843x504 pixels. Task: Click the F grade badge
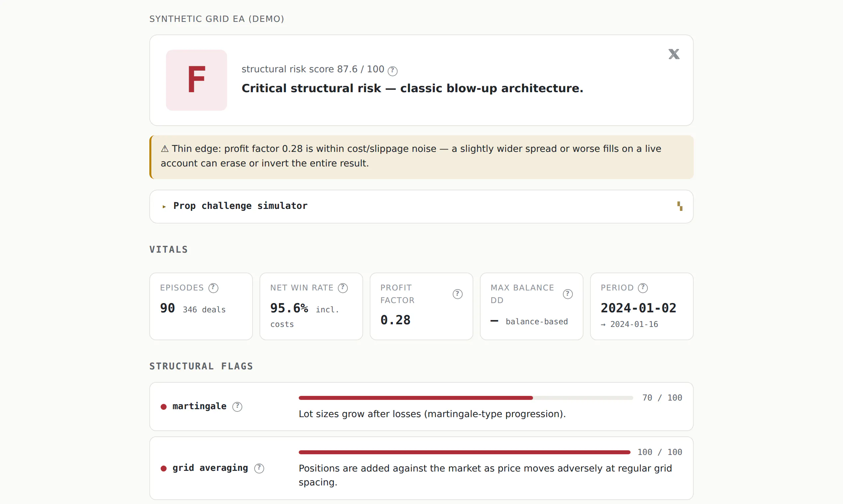point(196,80)
